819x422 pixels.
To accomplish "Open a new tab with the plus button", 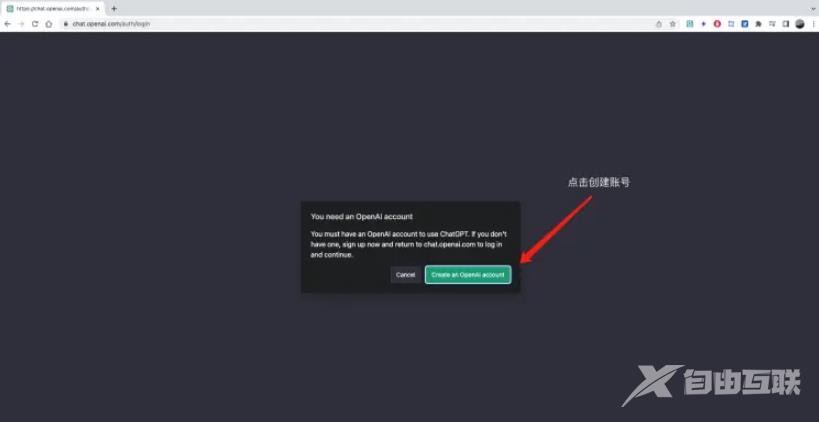I will tap(114, 9).
